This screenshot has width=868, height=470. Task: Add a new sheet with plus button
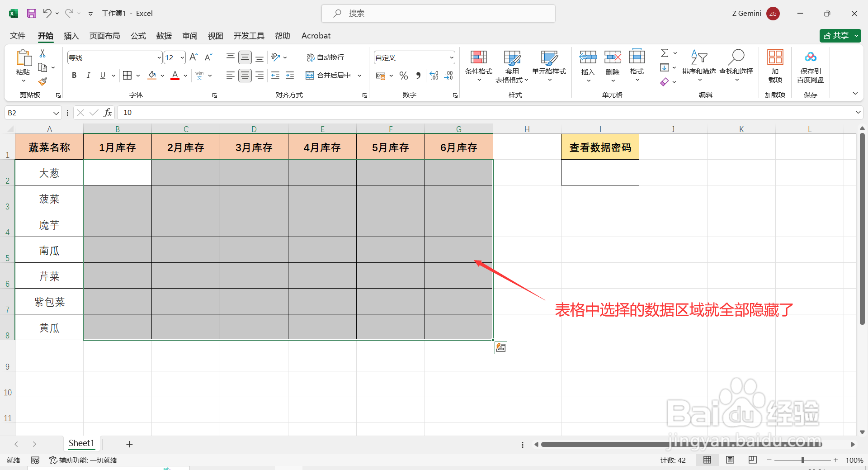click(129, 444)
